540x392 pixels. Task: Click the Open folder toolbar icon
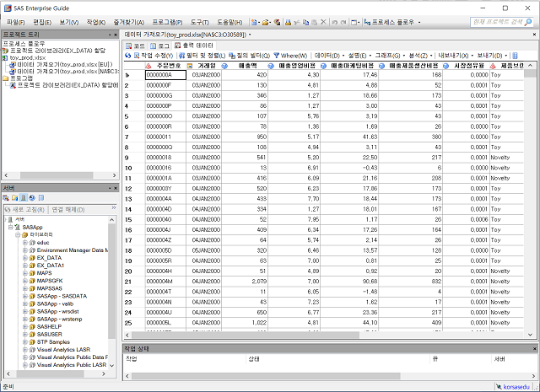[265, 23]
